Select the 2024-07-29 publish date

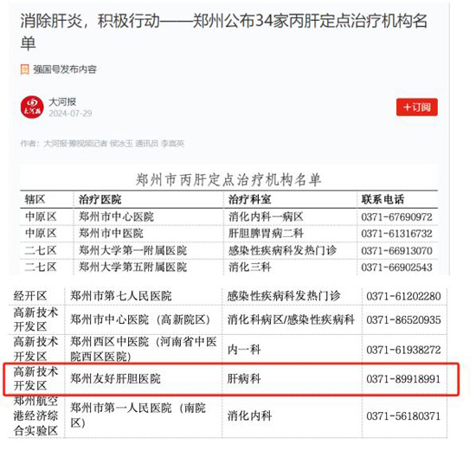(70, 113)
